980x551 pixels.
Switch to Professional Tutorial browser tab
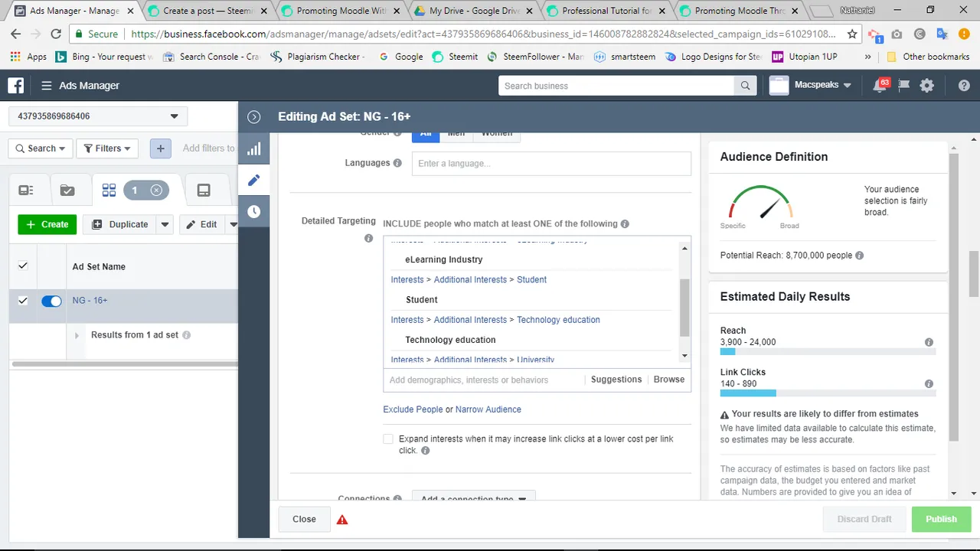(606, 11)
